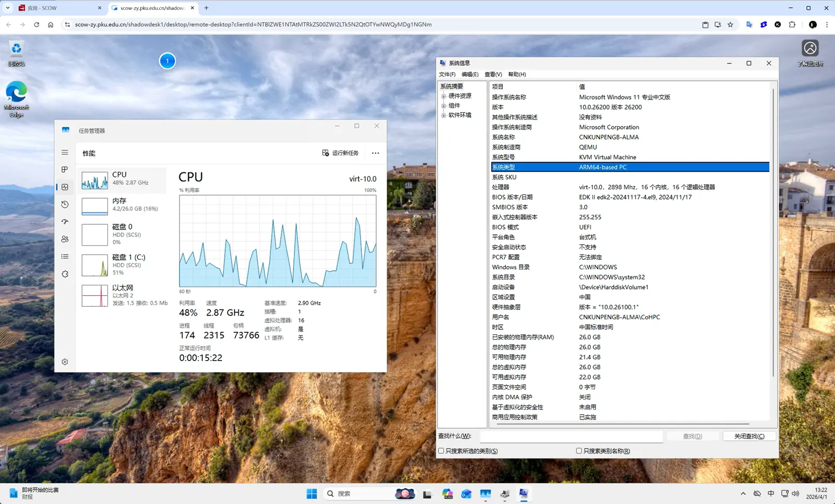Select the BIOS Mode row

click(x=630, y=227)
